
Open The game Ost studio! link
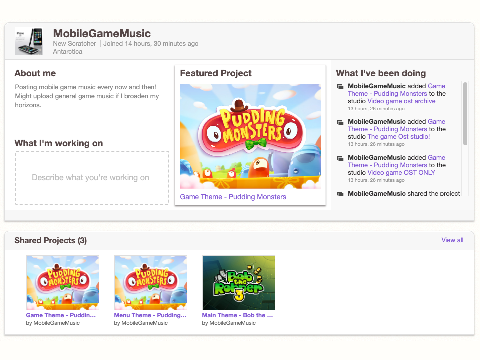399,137
